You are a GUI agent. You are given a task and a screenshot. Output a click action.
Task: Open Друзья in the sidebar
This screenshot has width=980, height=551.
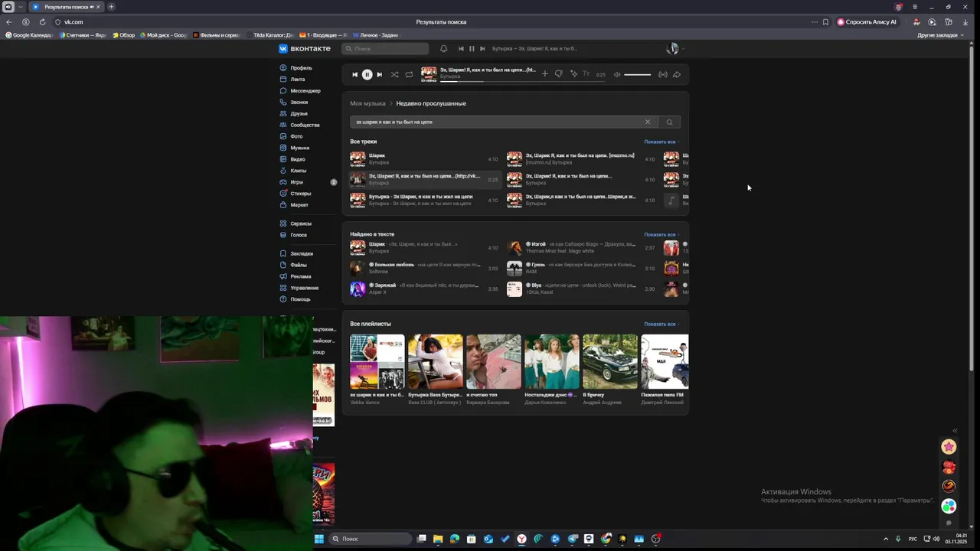coord(299,113)
